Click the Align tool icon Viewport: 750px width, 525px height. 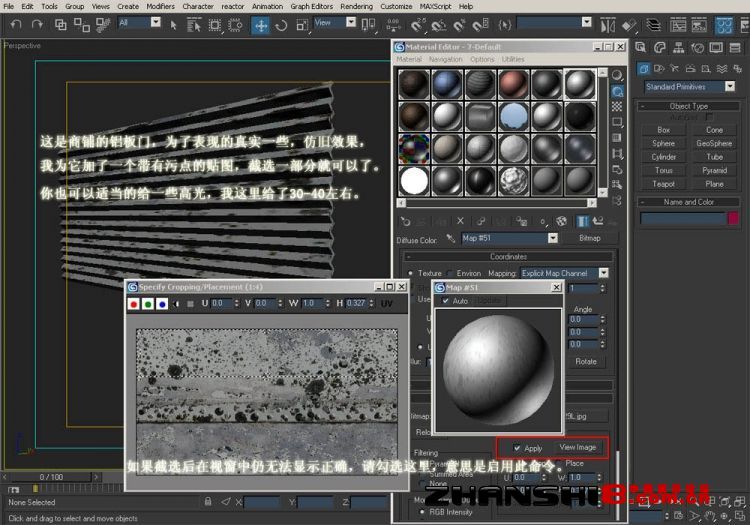[x=629, y=25]
